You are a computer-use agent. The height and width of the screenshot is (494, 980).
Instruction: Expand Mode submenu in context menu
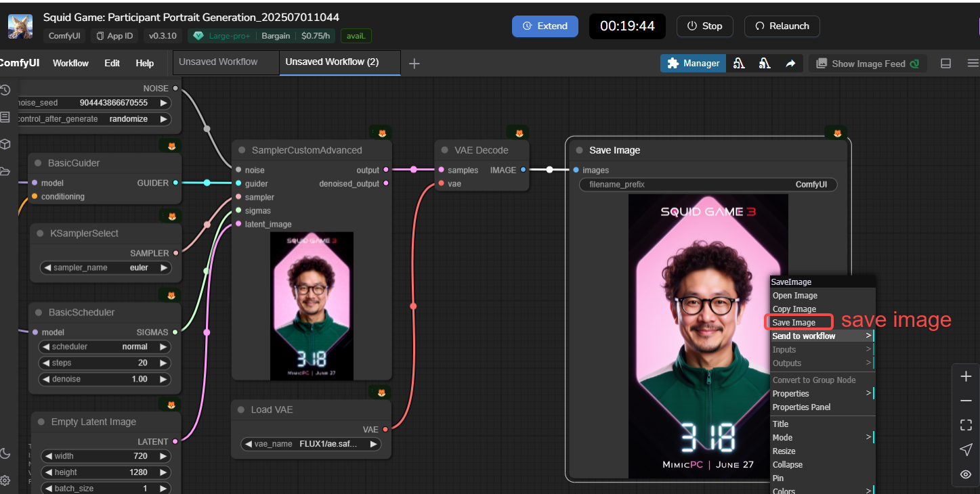(x=822, y=438)
